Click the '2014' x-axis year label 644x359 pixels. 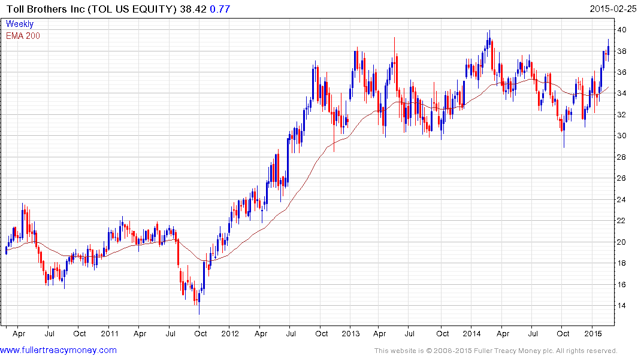[x=471, y=333]
